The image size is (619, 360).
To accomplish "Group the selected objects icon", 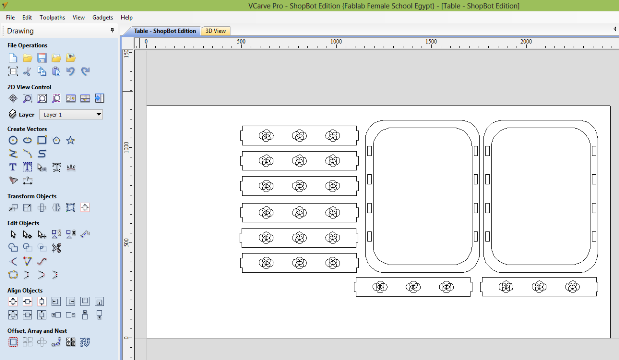I will [x=56, y=234].
